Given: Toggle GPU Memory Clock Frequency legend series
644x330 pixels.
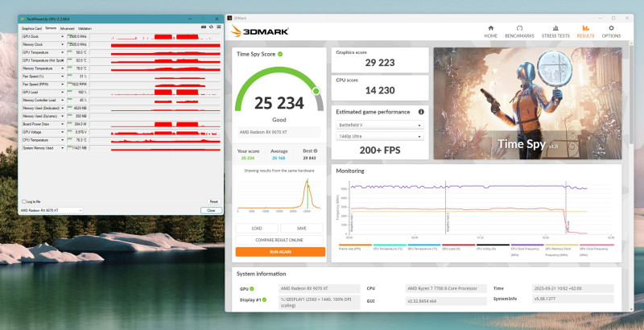Looking at the screenshot, I should 562,250.
